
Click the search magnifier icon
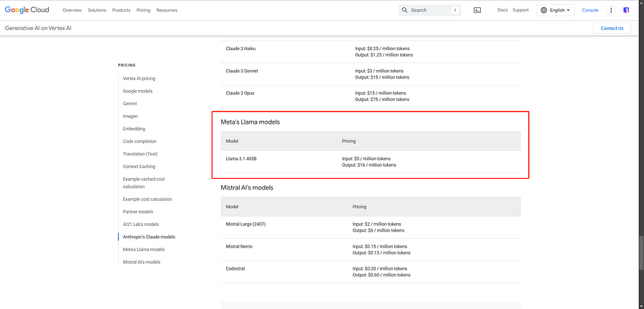click(404, 10)
